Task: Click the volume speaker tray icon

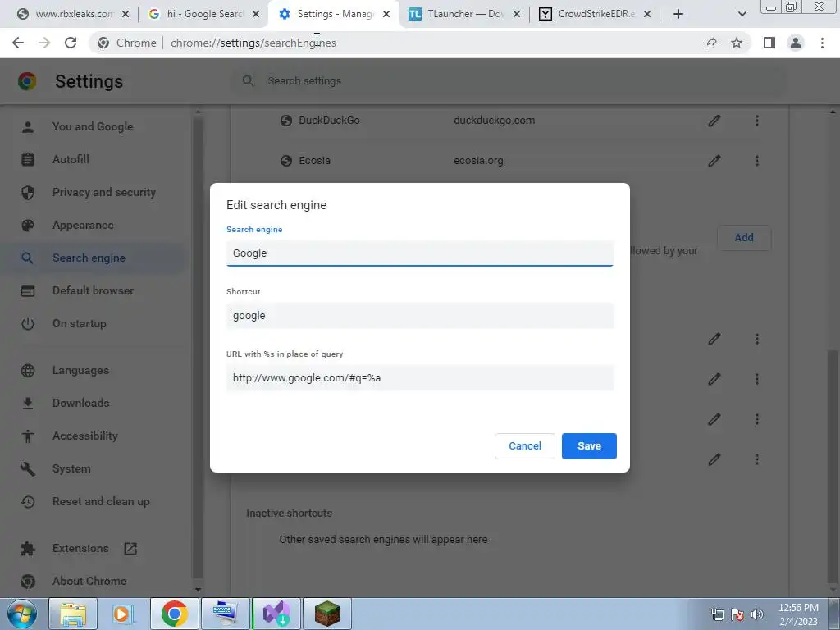Action: (757, 614)
